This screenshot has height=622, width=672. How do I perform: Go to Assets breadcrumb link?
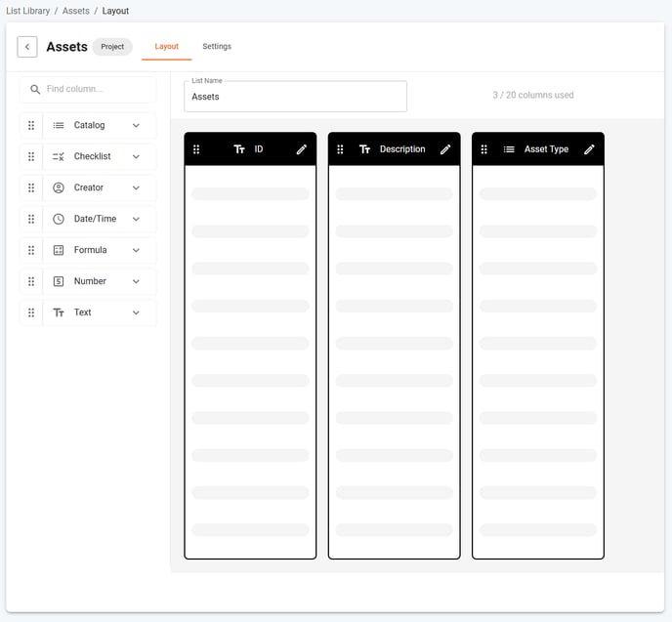point(76,11)
